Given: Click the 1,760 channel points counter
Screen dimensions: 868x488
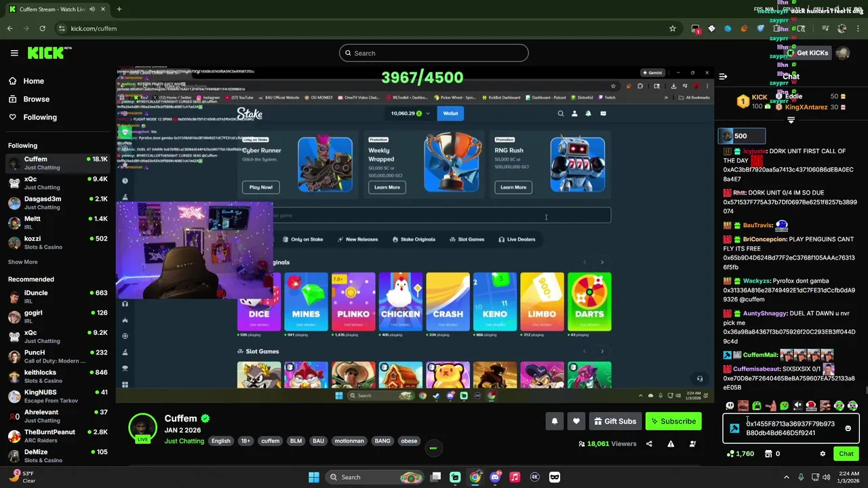Looking at the screenshot, I should point(740,454).
